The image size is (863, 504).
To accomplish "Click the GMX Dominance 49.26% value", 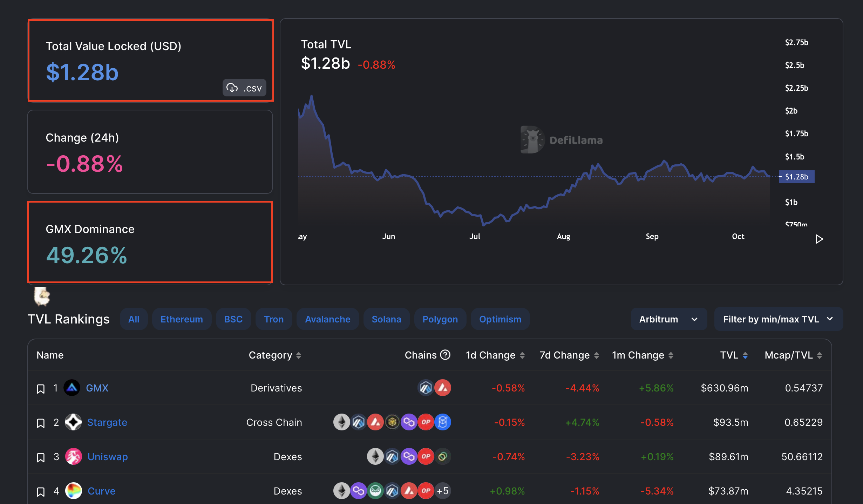I will pos(87,255).
